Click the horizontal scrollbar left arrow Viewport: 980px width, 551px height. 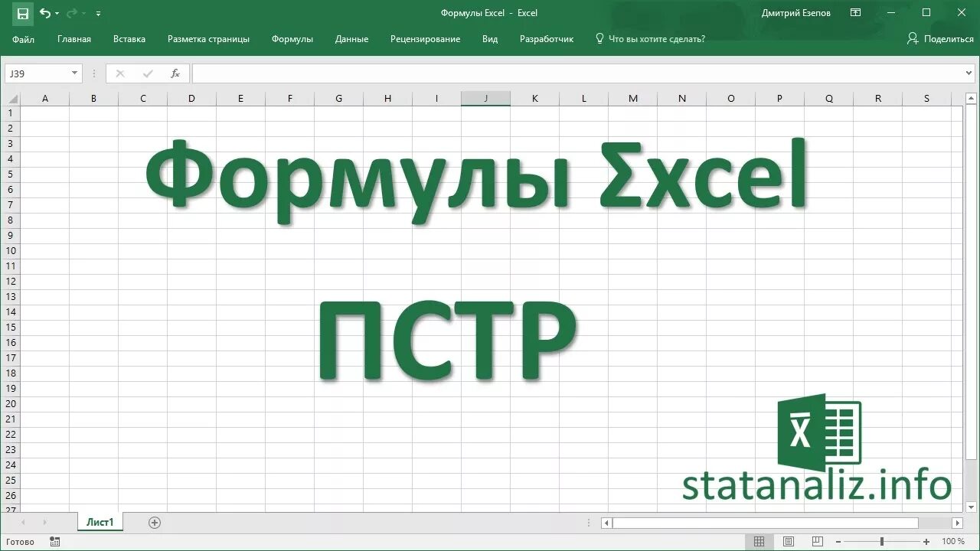[x=606, y=523]
